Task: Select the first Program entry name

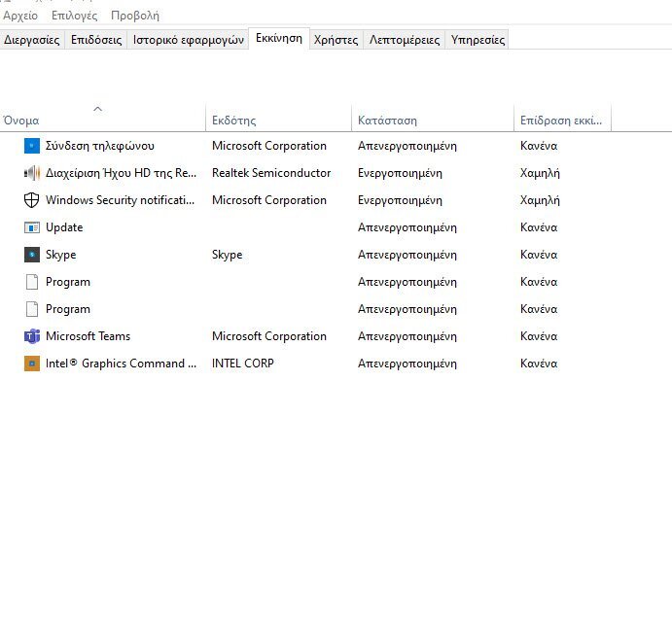Action: pyautogui.click(x=68, y=282)
